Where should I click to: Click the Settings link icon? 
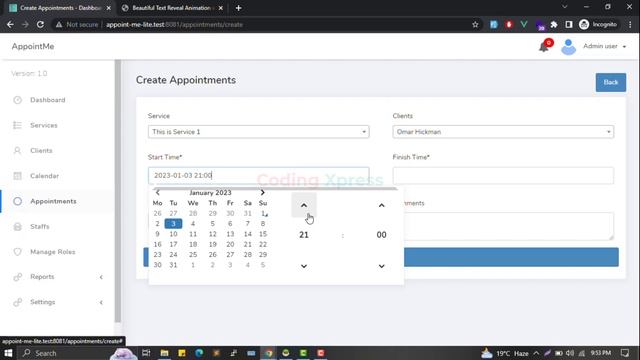coord(18,302)
